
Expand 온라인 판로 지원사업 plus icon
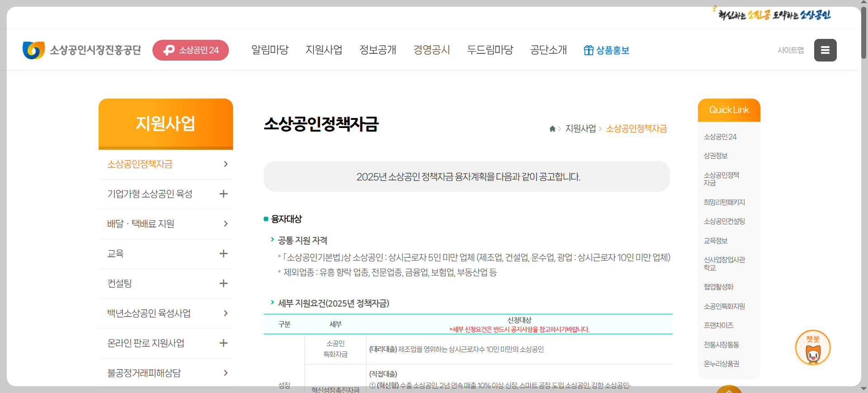(223, 343)
